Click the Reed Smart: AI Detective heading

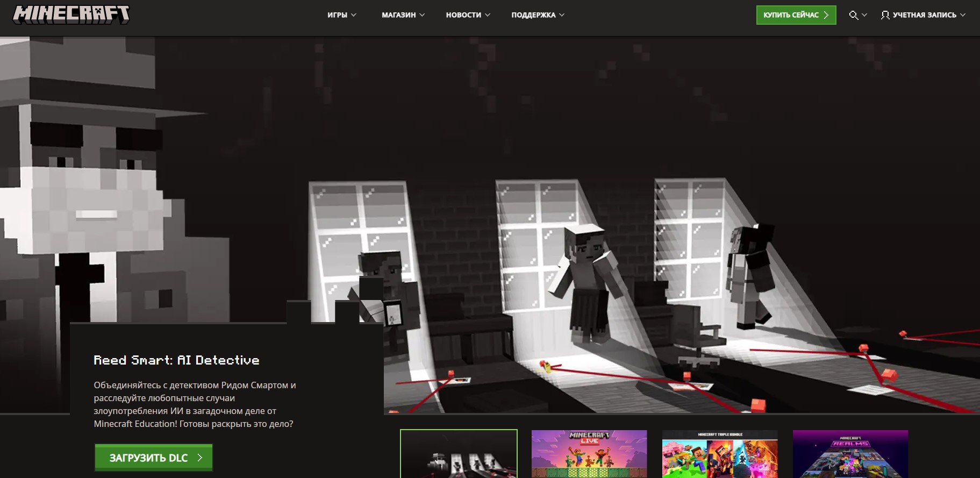[176, 360]
